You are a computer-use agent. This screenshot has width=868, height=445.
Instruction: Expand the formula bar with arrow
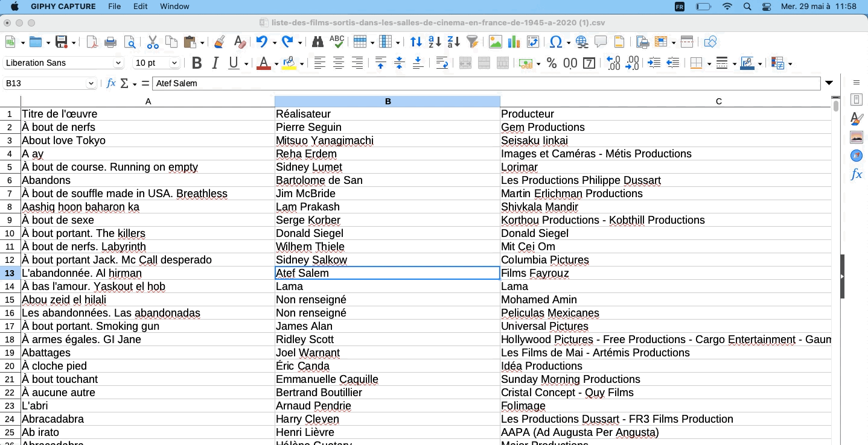pos(829,83)
